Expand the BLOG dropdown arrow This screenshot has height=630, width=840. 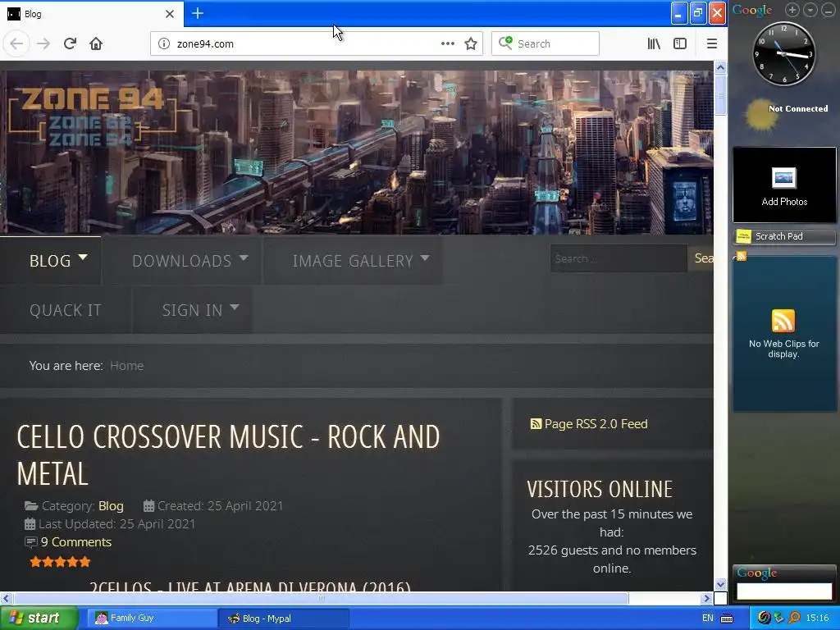(x=83, y=257)
